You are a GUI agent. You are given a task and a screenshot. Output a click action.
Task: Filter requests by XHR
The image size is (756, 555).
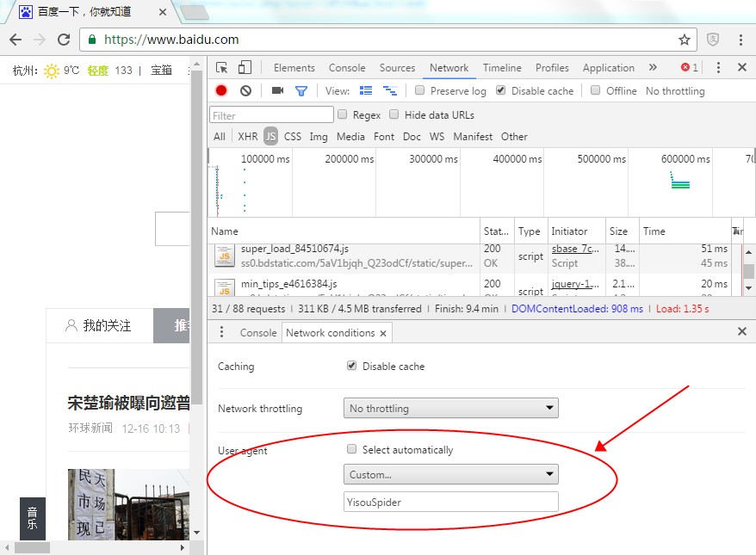[x=248, y=137]
